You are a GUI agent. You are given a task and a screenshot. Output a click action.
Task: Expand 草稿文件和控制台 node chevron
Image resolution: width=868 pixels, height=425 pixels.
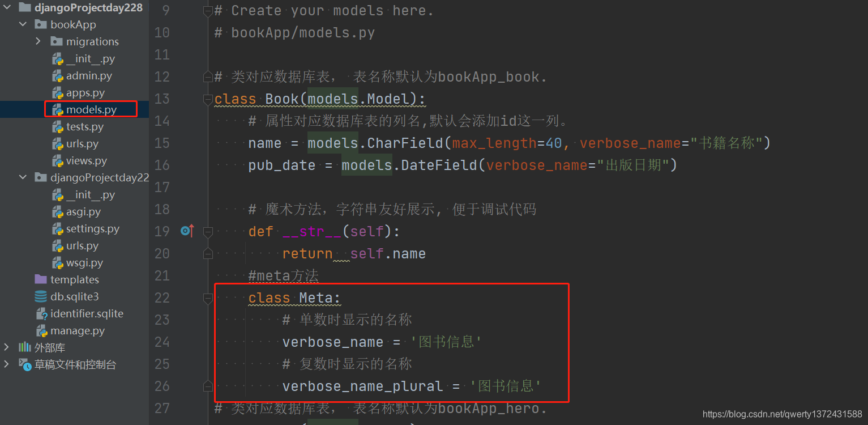click(7, 364)
